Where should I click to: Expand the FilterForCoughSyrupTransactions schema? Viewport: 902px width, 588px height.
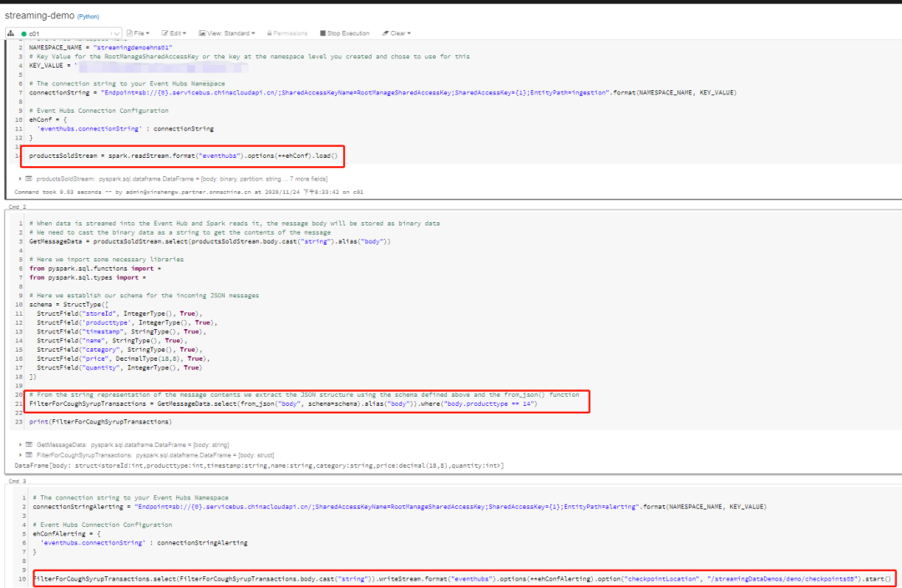coord(20,455)
